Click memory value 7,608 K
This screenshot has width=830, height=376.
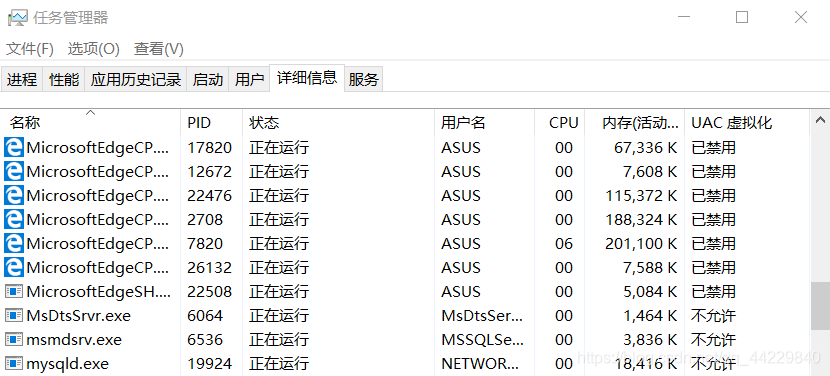point(651,172)
